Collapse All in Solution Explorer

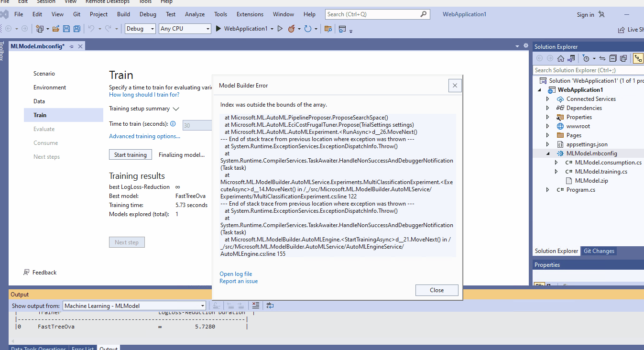pos(613,58)
